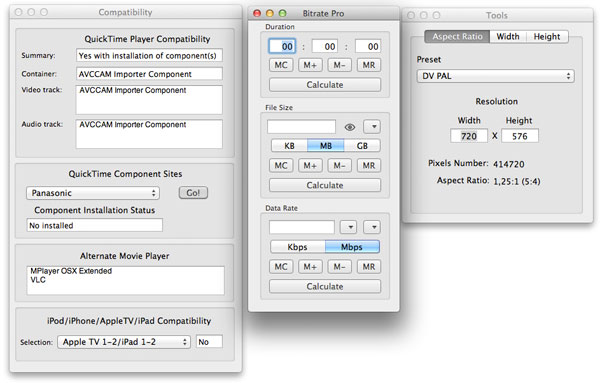
Task: Click M+ in the Duration section
Action: point(310,65)
